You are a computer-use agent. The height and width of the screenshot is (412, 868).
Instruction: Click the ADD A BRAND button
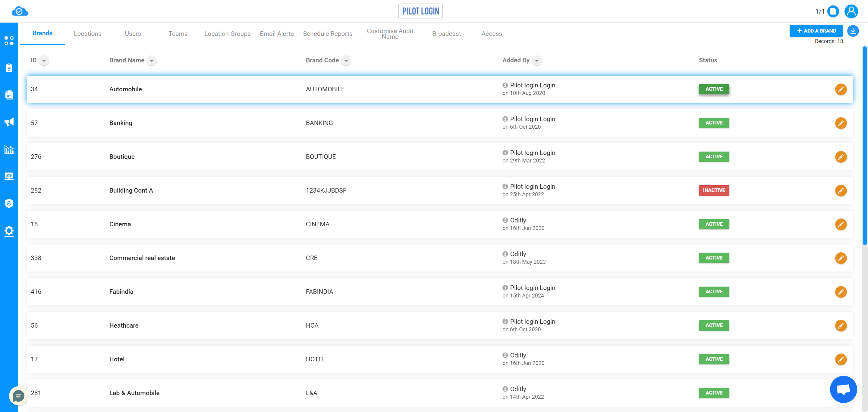click(816, 31)
